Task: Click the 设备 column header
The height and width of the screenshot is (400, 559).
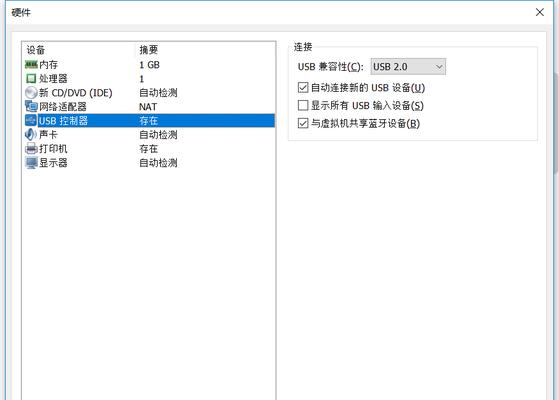Action: pos(36,50)
